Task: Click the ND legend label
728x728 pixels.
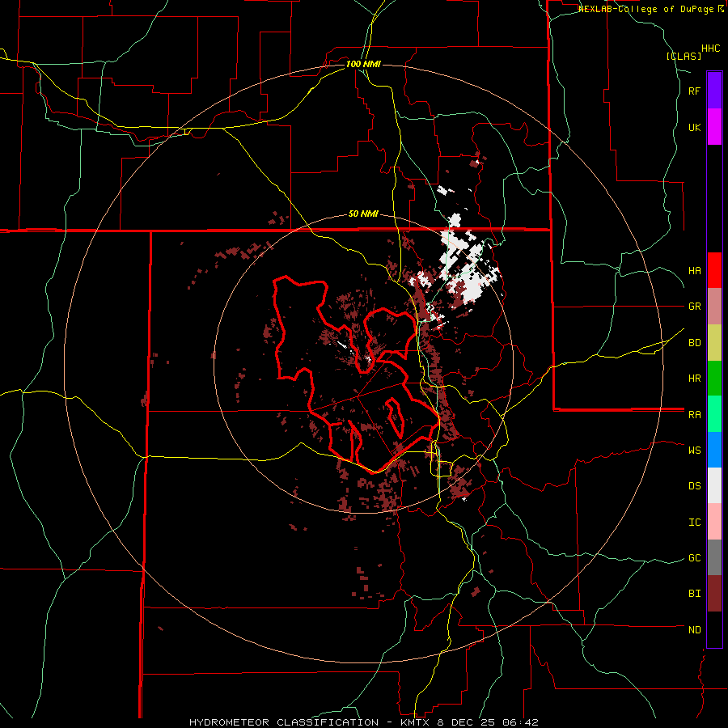Action: [695, 629]
